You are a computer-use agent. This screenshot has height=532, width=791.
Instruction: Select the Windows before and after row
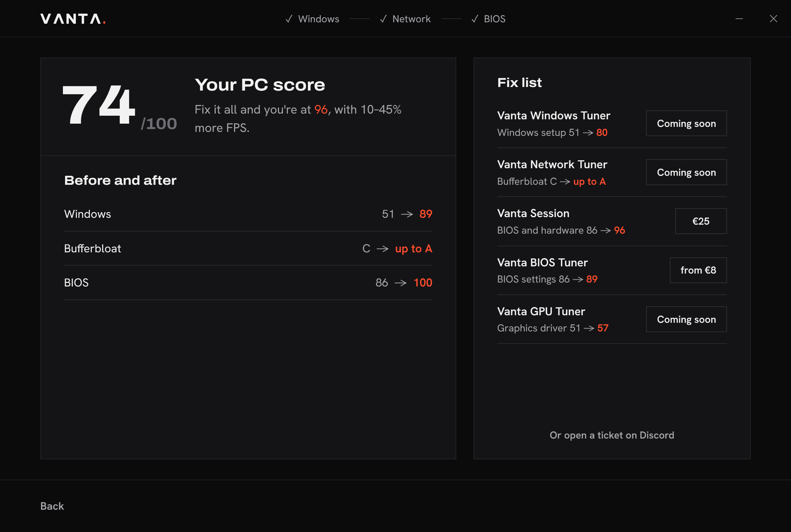click(248, 214)
